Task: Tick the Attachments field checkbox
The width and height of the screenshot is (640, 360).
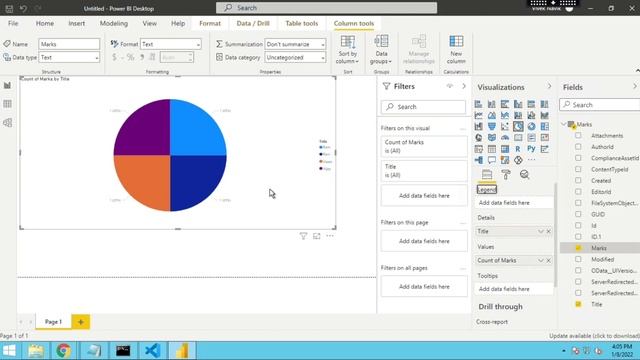Action: tap(578, 135)
